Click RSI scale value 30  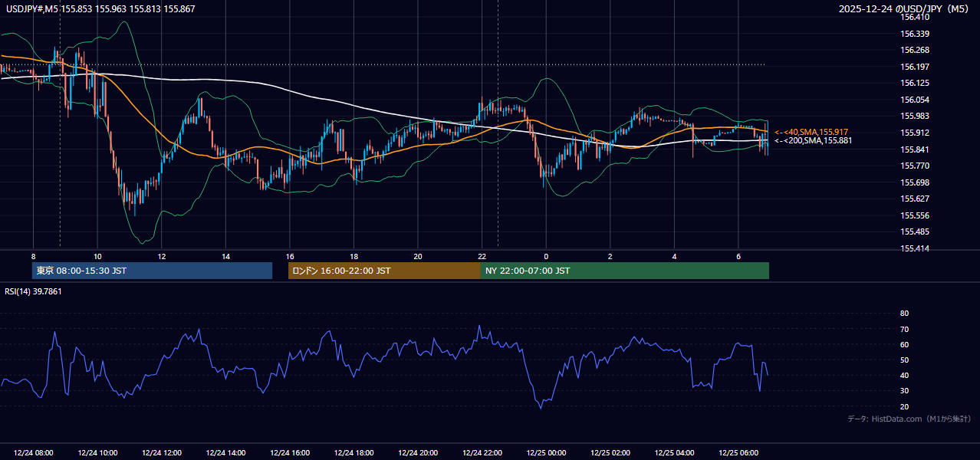pyautogui.click(x=904, y=391)
